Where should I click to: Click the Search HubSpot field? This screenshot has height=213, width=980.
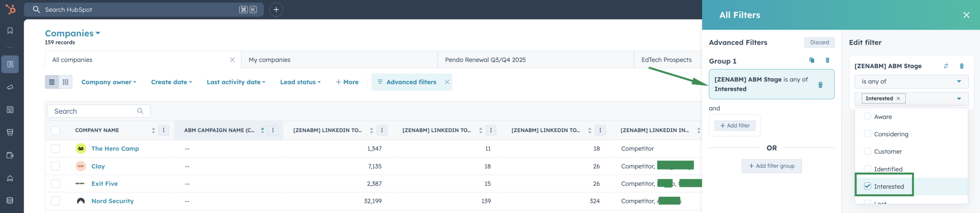pos(142,10)
